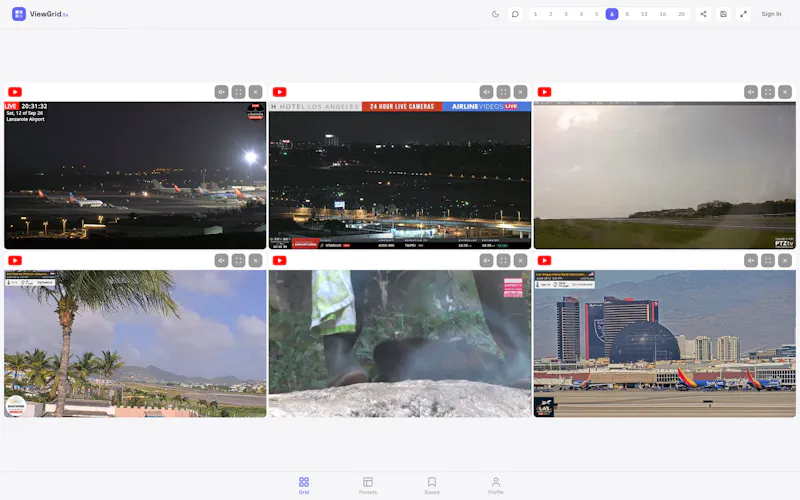The image size is (800, 500).
Task: Fullscreen the rubber boots wildlife stream
Action: tap(503, 260)
